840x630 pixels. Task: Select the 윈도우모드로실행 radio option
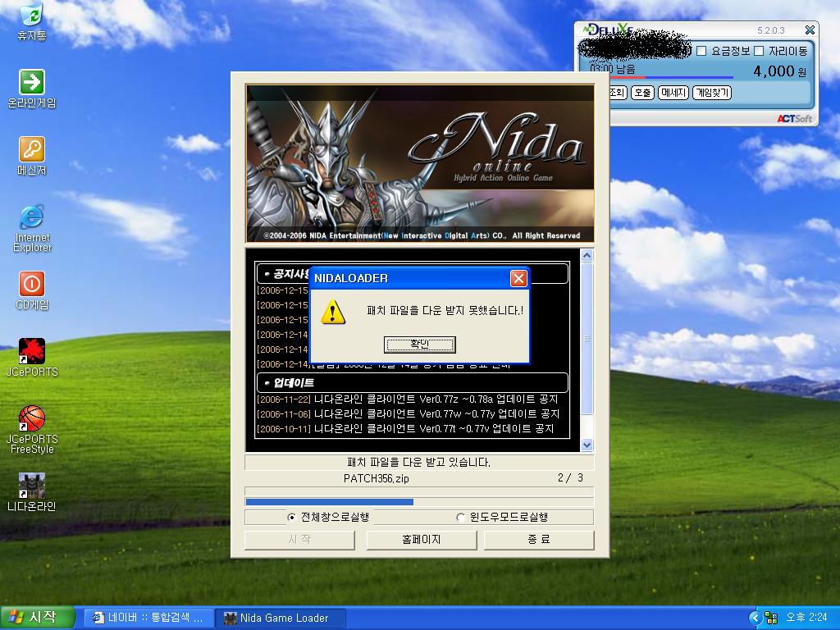(460, 518)
